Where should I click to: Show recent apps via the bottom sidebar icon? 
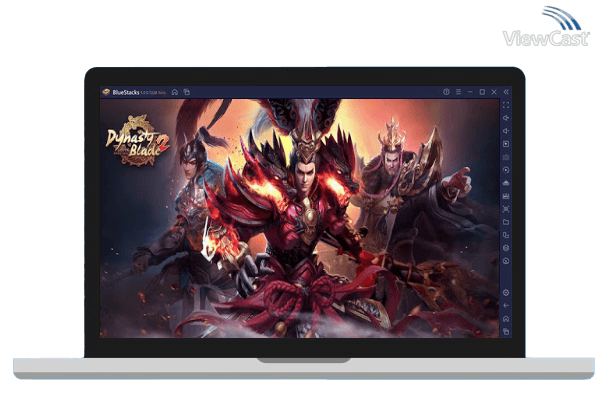pyautogui.click(x=506, y=331)
